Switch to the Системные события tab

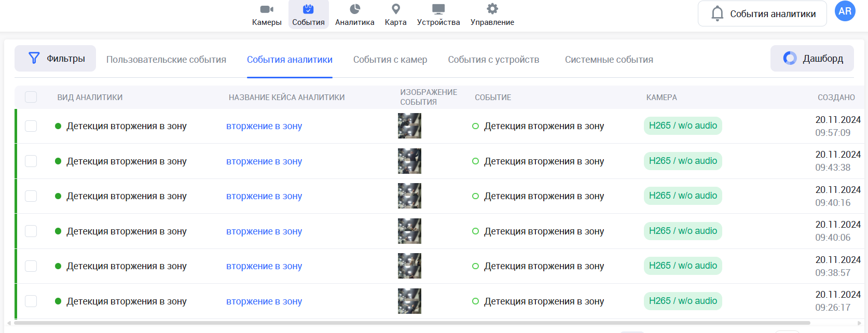click(x=609, y=60)
